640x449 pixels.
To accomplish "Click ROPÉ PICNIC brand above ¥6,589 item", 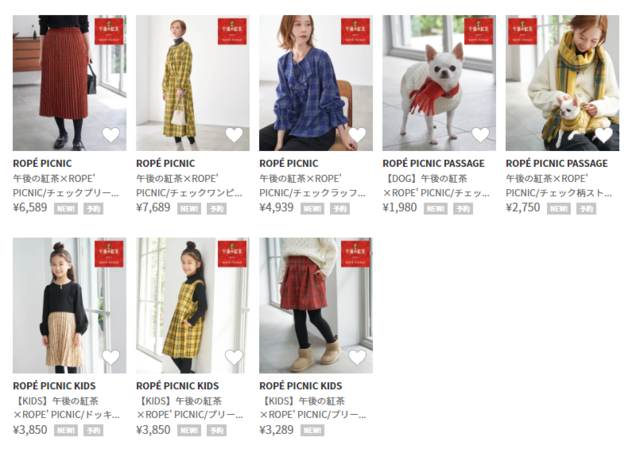I will pyautogui.click(x=42, y=163).
